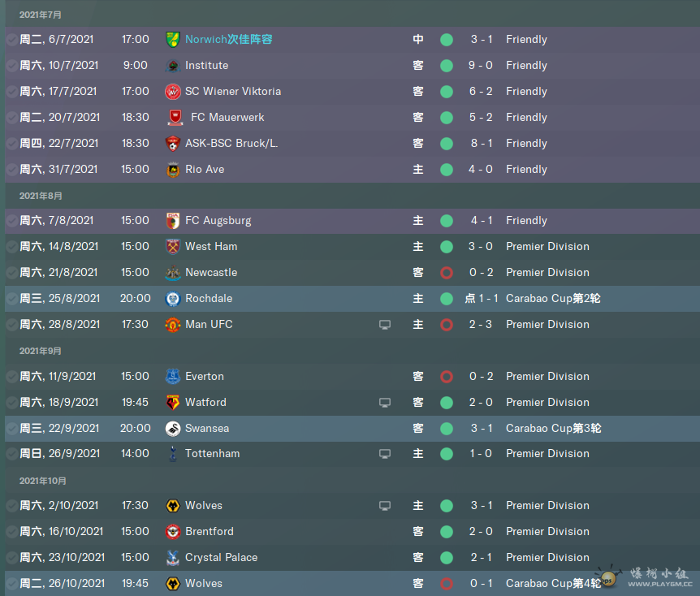Open the Everton team name link
Screen dimensions: 700x596
205,376
